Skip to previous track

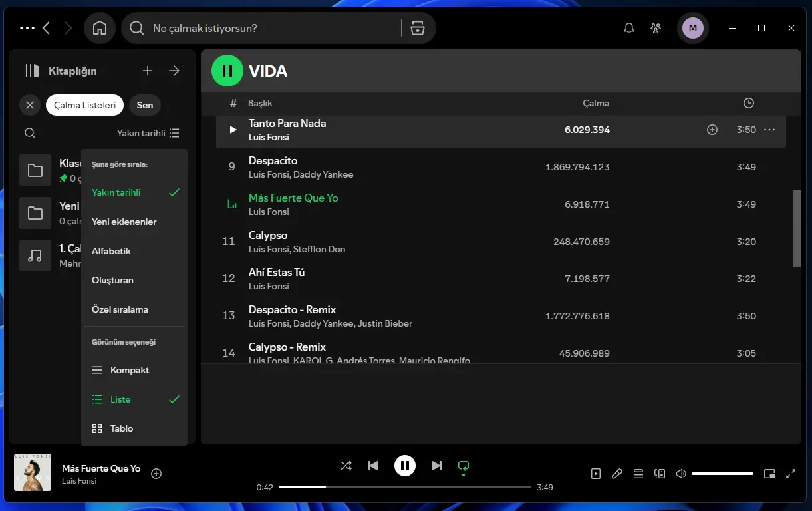click(373, 466)
